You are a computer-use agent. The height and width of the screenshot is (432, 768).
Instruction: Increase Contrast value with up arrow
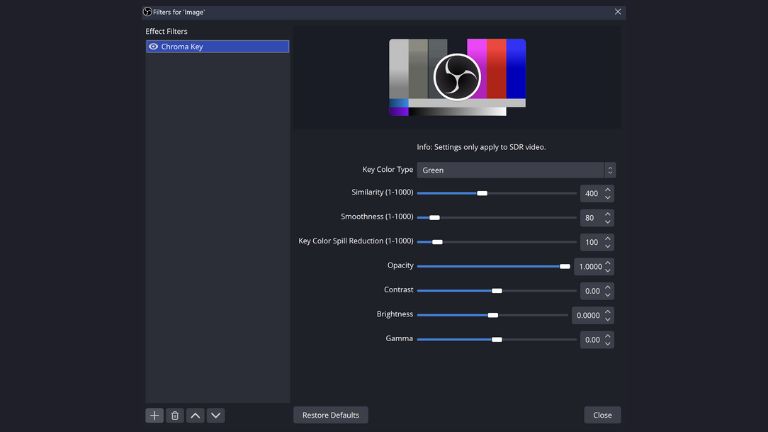pyautogui.click(x=607, y=288)
